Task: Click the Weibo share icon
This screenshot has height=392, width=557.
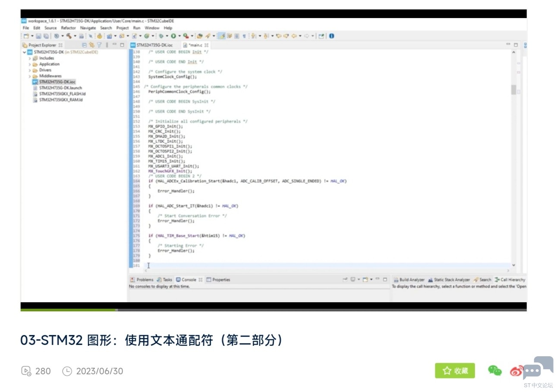Action: pyautogui.click(x=516, y=370)
